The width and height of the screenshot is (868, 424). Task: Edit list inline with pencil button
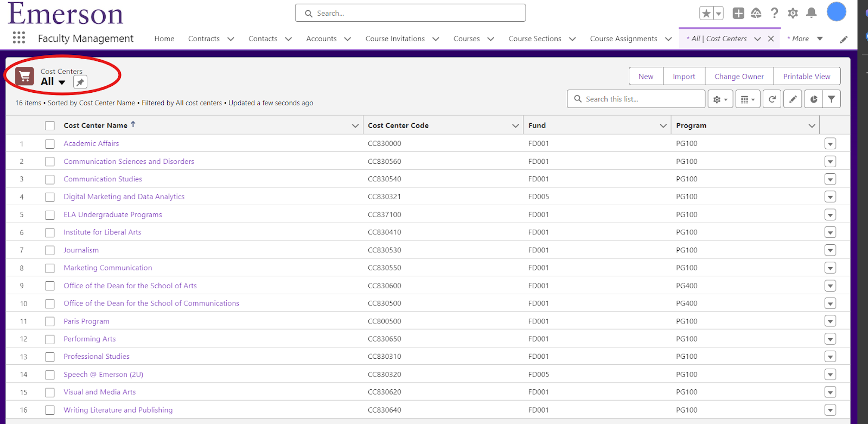[793, 99]
